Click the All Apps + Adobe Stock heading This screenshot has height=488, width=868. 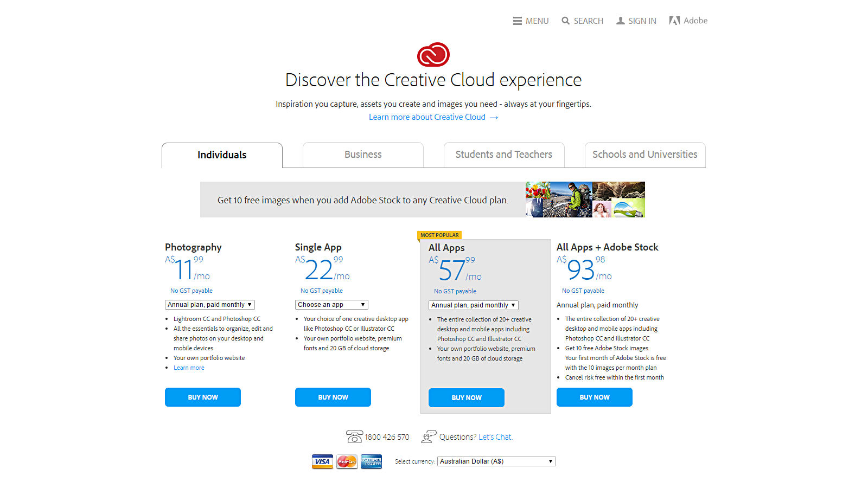(608, 247)
